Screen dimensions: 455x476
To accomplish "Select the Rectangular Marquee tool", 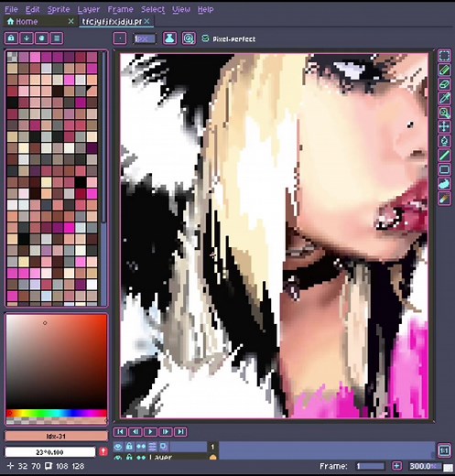I will (x=444, y=56).
